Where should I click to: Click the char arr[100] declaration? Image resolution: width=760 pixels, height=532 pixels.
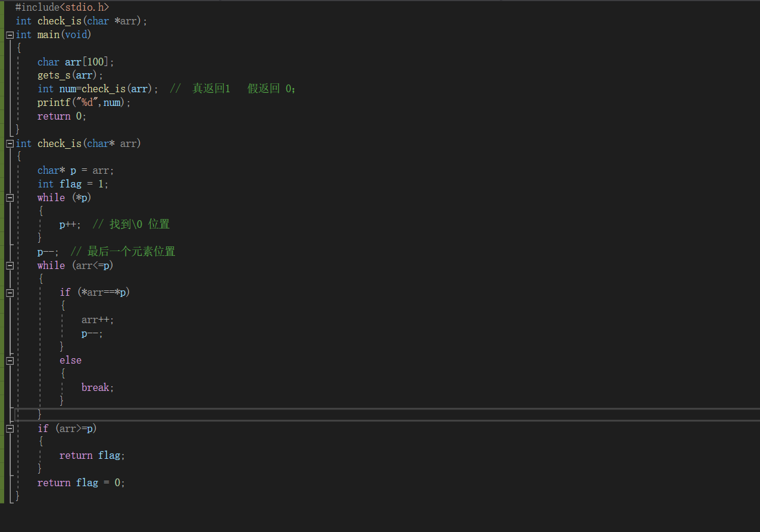(75, 62)
